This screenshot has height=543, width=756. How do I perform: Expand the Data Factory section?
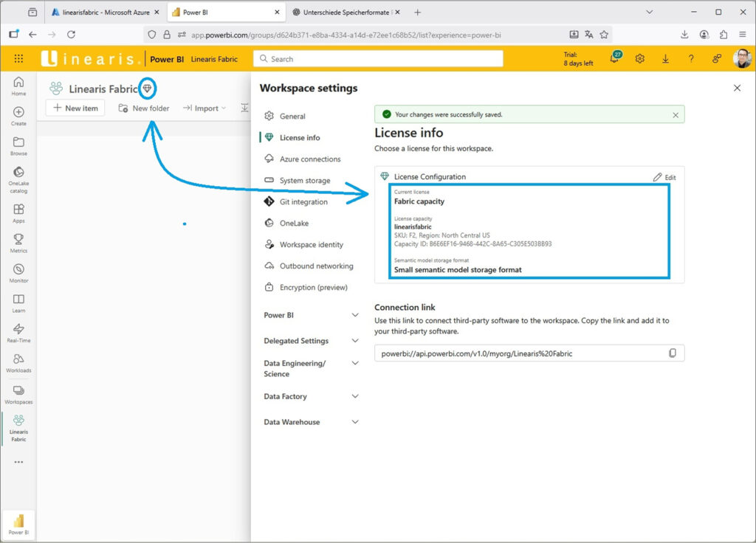pyautogui.click(x=311, y=396)
